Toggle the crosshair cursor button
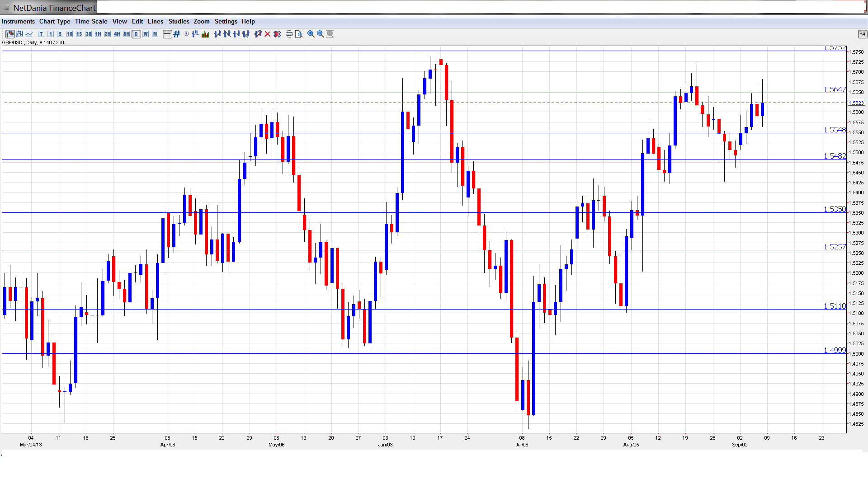The height and width of the screenshot is (488, 868). point(167,34)
